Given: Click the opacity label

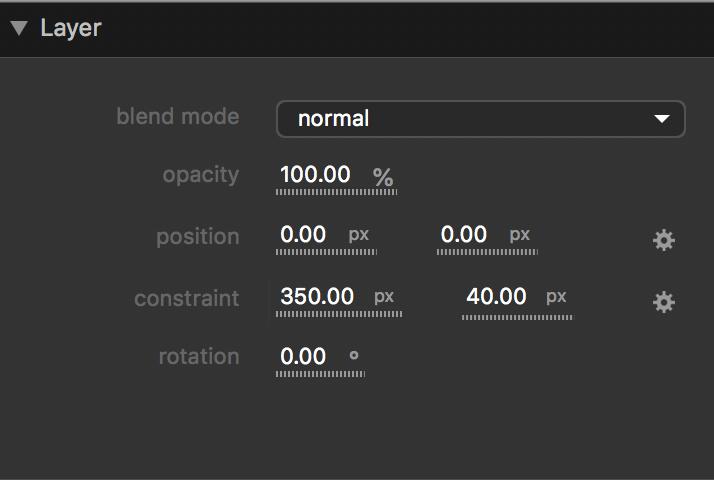Looking at the screenshot, I should [x=201, y=175].
